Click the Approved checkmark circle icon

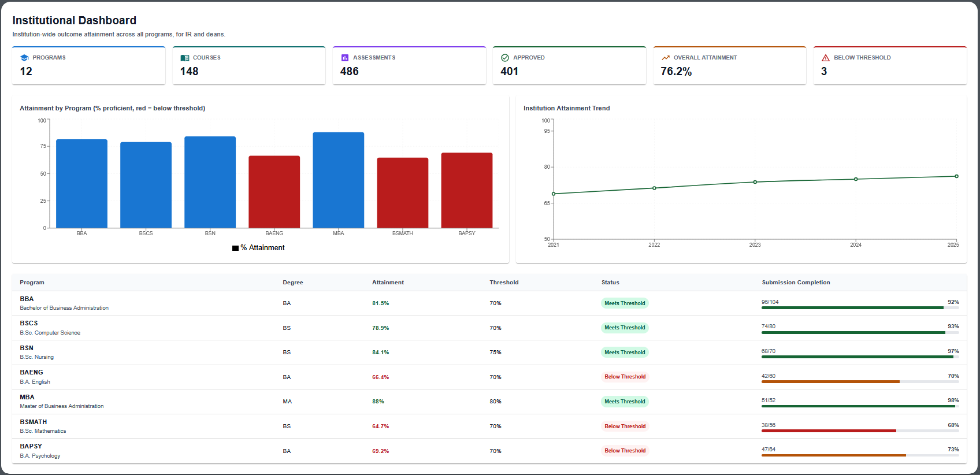click(505, 58)
